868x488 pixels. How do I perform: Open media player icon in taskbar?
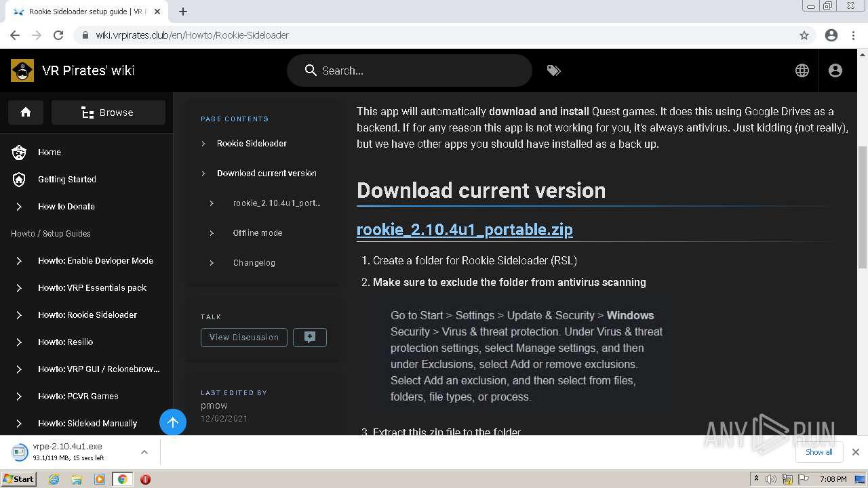tap(100, 479)
